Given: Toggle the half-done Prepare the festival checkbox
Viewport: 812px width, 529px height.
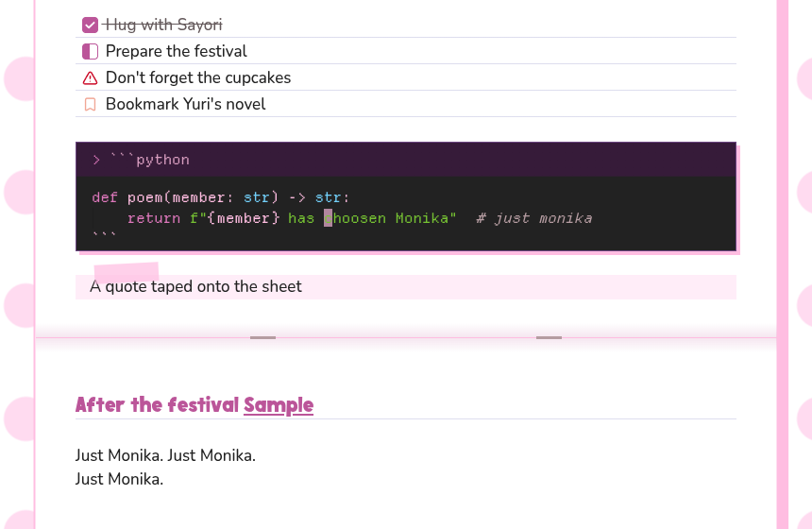Looking at the screenshot, I should point(90,51).
